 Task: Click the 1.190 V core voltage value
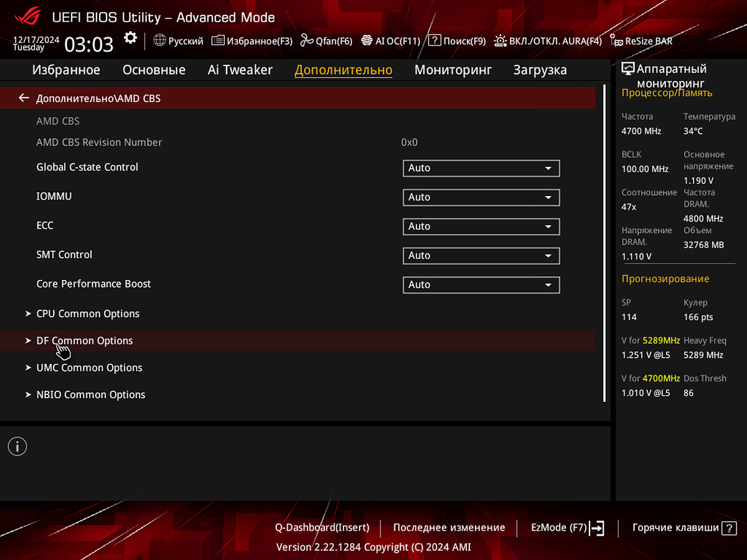698,181
